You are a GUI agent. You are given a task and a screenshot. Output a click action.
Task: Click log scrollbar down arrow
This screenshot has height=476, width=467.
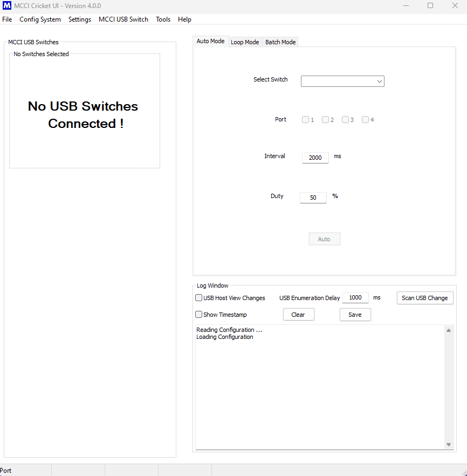point(449,445)
